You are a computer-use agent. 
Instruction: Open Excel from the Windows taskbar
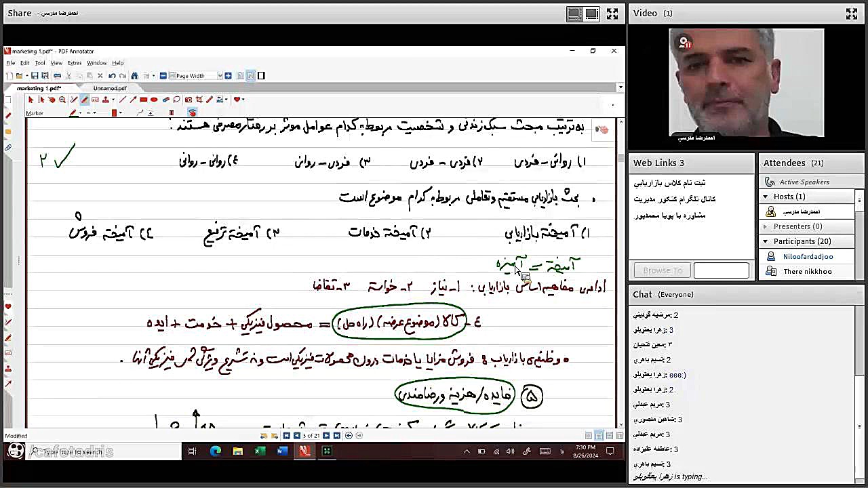click(x=260, y=451)
